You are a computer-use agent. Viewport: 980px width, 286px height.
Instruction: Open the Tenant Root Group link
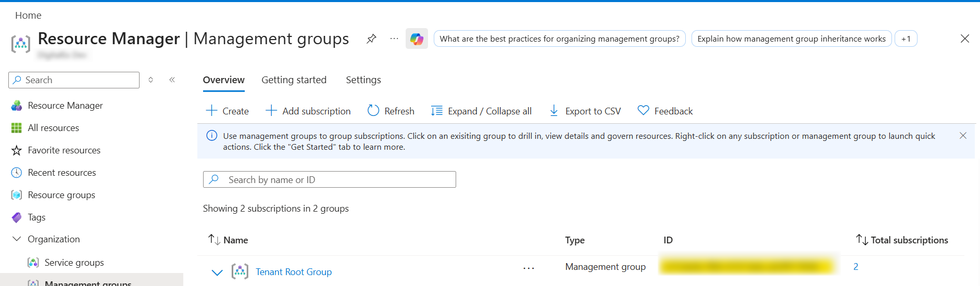(293, 272)
